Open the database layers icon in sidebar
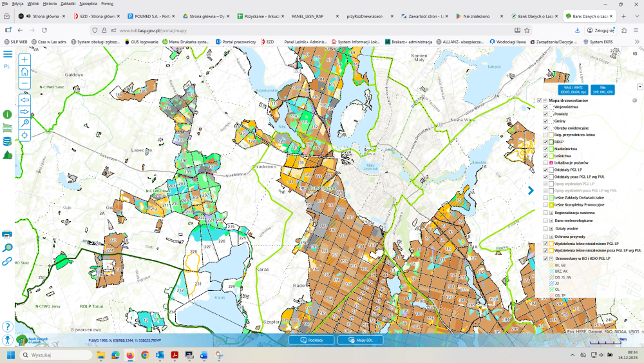The width and height of the screenshot is (644, 363). [8, 141]
